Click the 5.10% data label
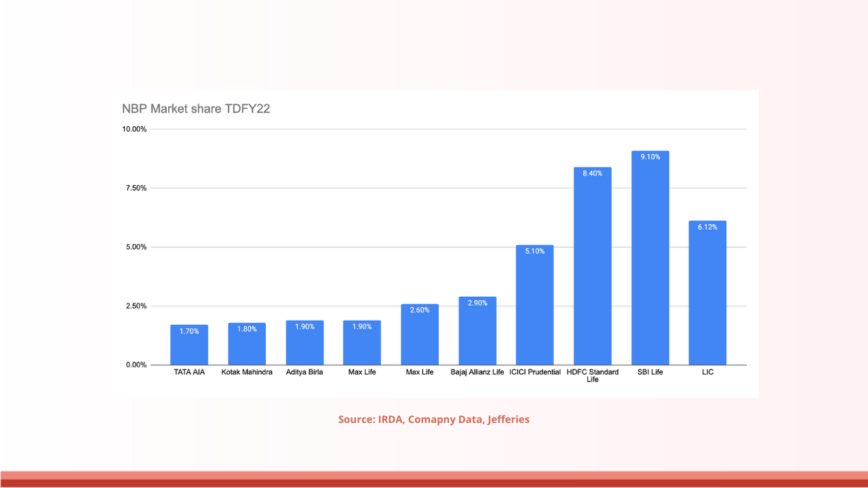This screenshot has height=488, width=868. click(535, 251)
